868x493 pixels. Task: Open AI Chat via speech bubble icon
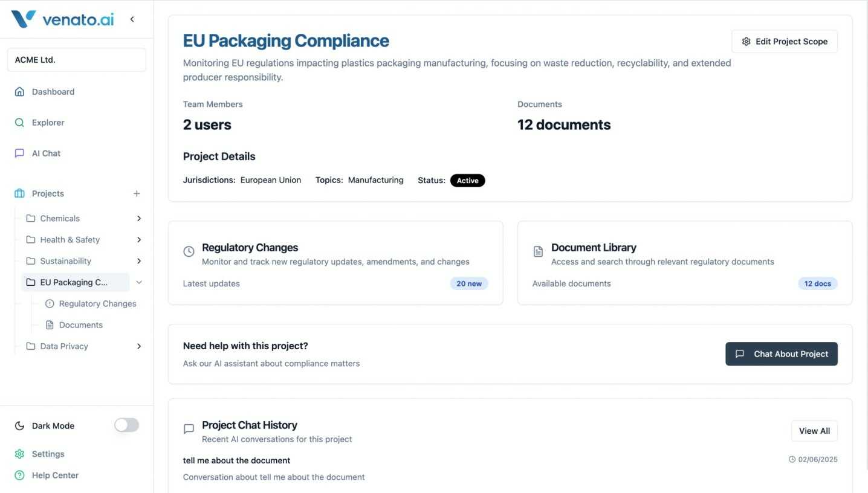pos(19,153)
